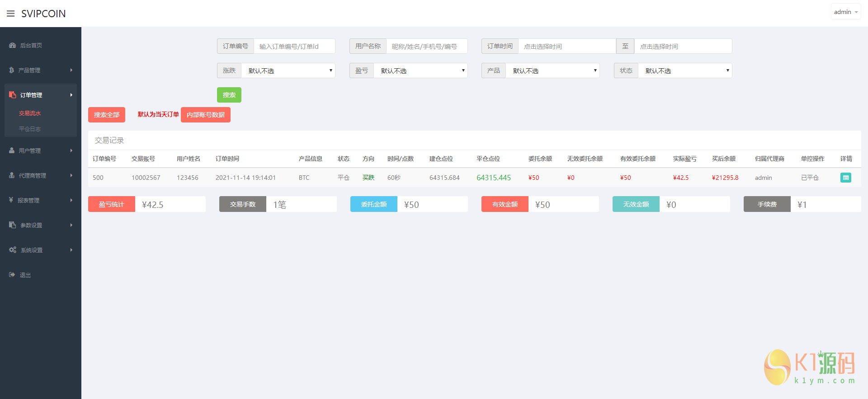Click the 有效金额 button
Image resolution: width=868 pixels, height=399 pixels.
coord(505,204)
